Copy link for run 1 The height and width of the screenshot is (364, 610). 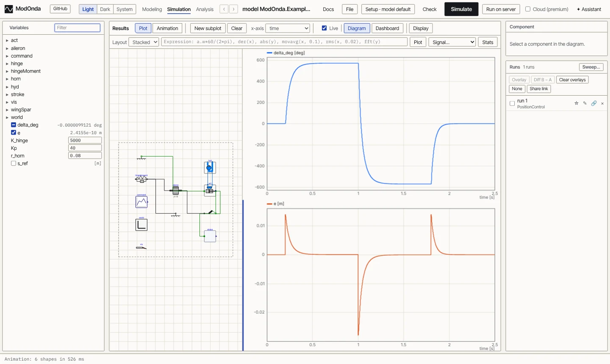pos(594,103)
